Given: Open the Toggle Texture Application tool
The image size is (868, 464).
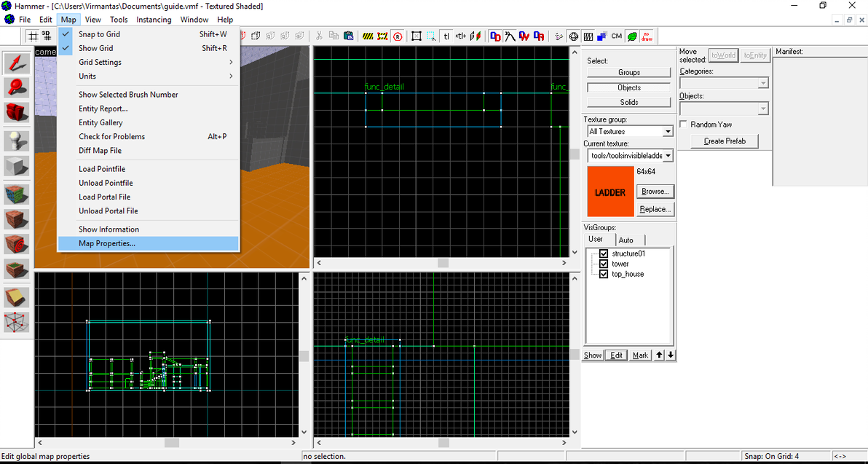Looking at the screenshot, I should click(17, 194).
